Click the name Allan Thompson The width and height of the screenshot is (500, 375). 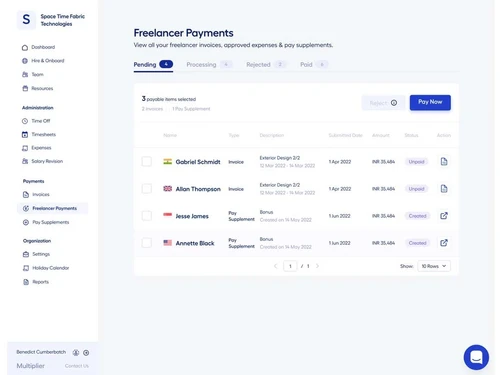tap(198, 189)
